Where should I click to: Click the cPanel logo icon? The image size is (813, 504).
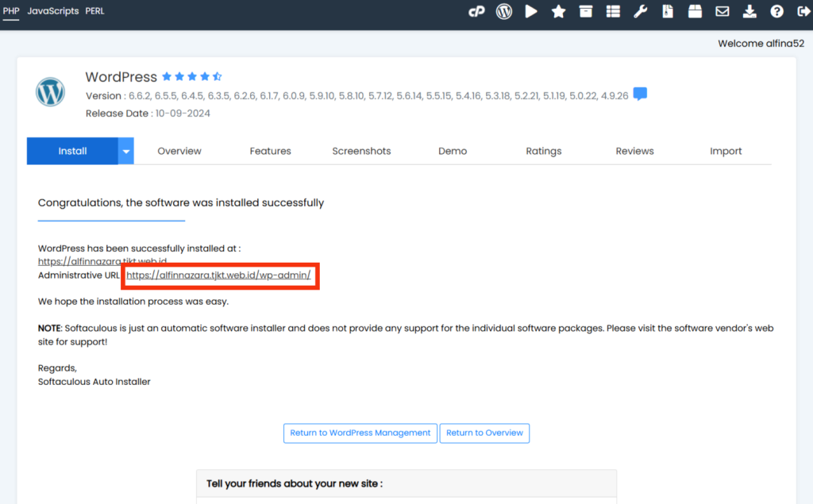[476, 11]
